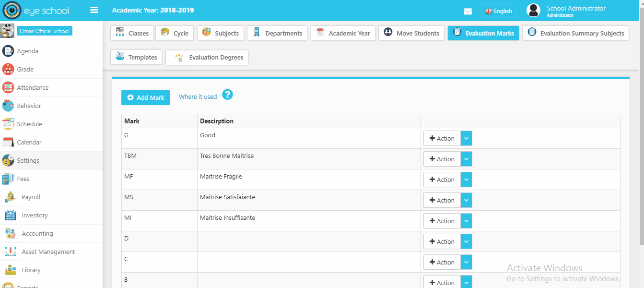Click the Academic Year 2018-2019 header text
Screen dimensions: 644x288
153,10
